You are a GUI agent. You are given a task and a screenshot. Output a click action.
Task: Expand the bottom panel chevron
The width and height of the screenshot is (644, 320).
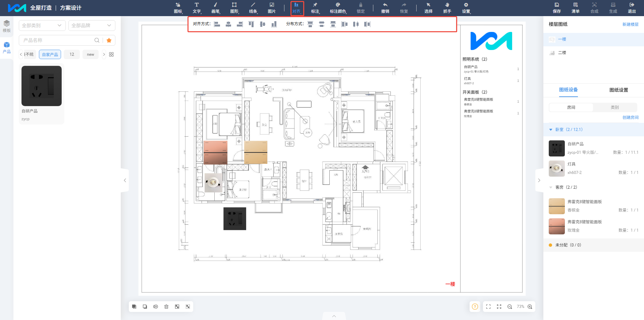pyautogui.click(x=334, y=316)
